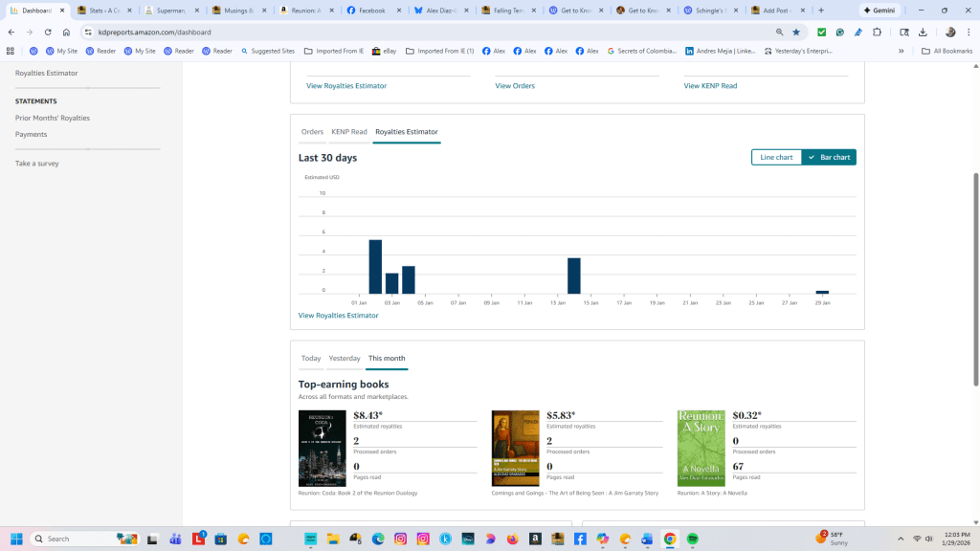Viewport: 980px width, 551px height.
Task: Bookmark the page using the star icon
Action: pos(796,31)
